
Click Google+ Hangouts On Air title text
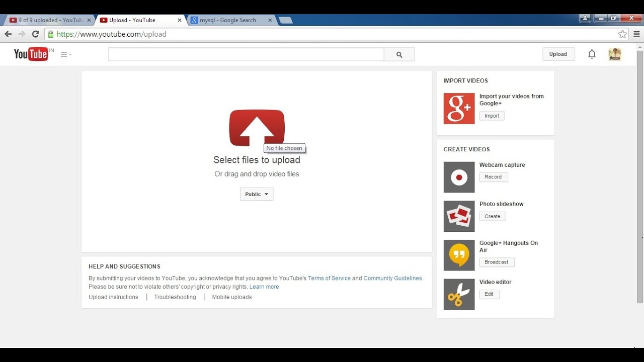click(x=509, y=246)
